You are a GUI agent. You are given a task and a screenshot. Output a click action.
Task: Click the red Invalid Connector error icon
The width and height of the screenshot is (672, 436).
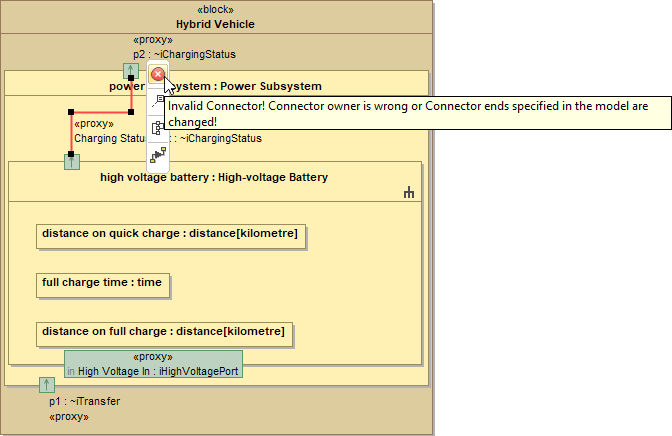157,74
